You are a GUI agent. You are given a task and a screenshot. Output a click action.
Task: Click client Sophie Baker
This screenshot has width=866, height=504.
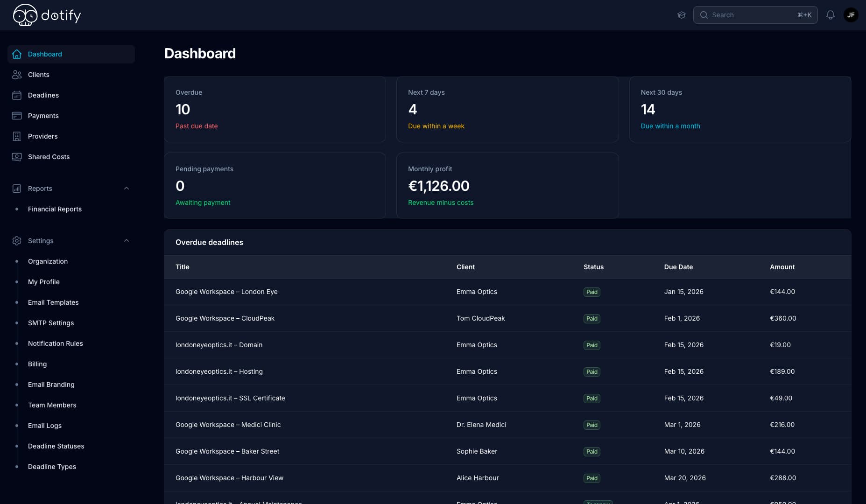click(x=477, y=451)
